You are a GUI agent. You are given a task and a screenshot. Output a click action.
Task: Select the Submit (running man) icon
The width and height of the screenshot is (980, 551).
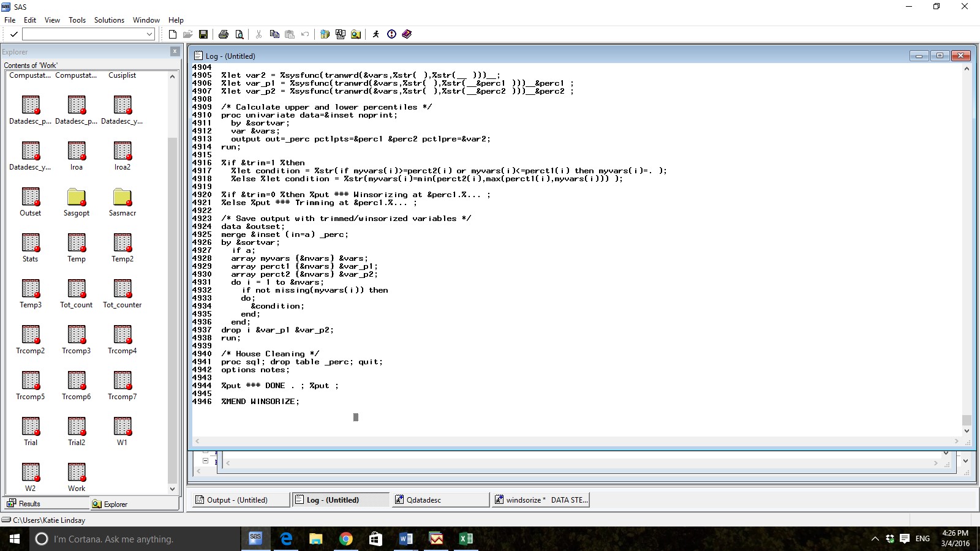coord(375,34)
